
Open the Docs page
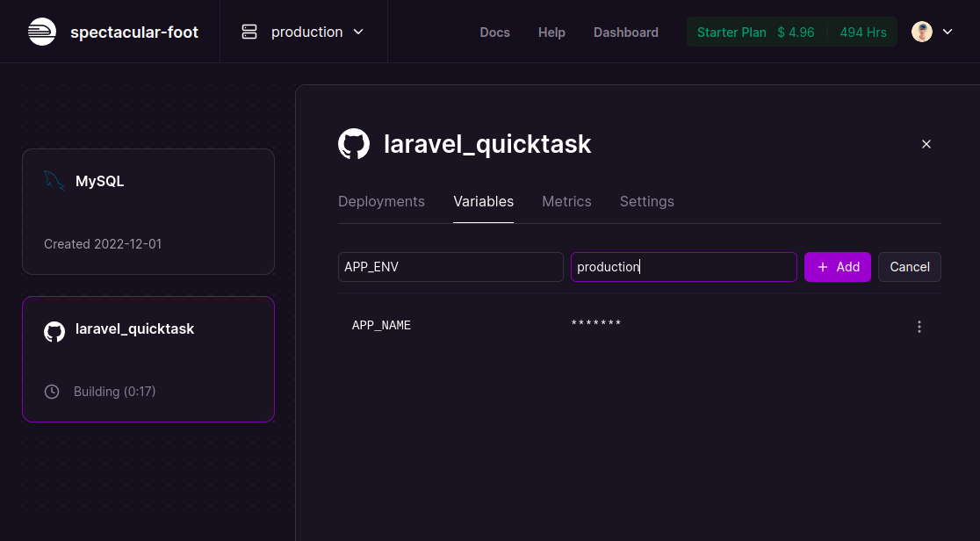494,32
